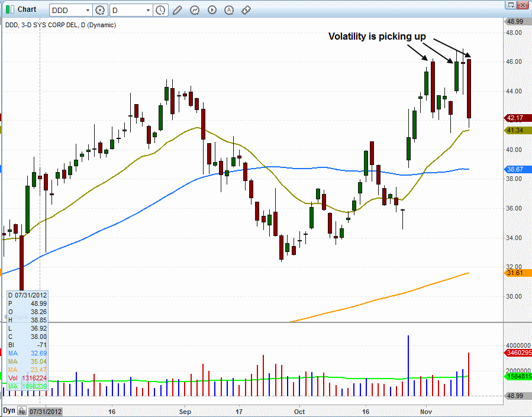Click the 07/31/2012 date marker on time axis
The height and width of the screenshot is (417, 532).
tap(45, 412)
